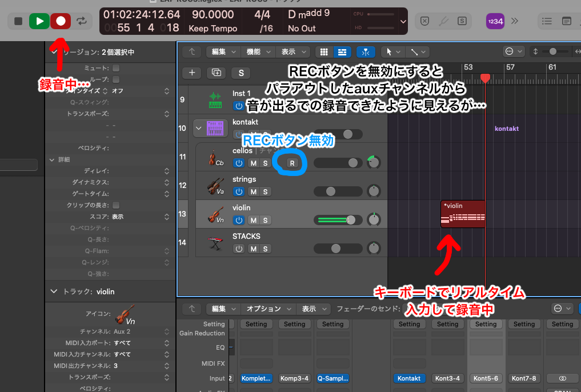Image resolution: width=581 pixels, height=392 pixels.
Task: Collapse the 詳細 section disclosure
Action: tap(52, 159)
